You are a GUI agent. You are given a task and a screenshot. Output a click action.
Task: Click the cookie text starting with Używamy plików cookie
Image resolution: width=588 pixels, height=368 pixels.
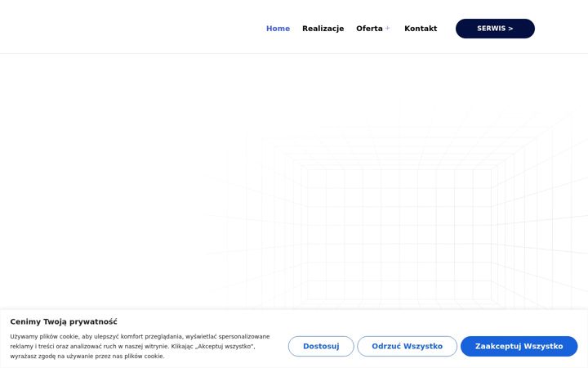140,346
